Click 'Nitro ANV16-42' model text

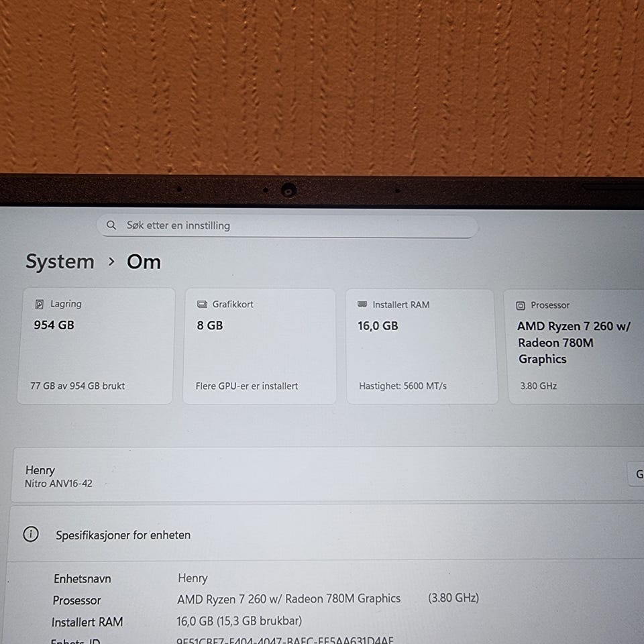[58, 484]
